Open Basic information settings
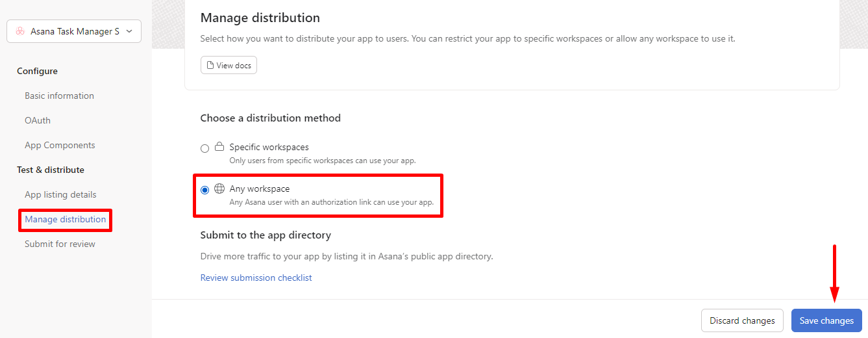 pyautogui.click(x=59, y=96)
